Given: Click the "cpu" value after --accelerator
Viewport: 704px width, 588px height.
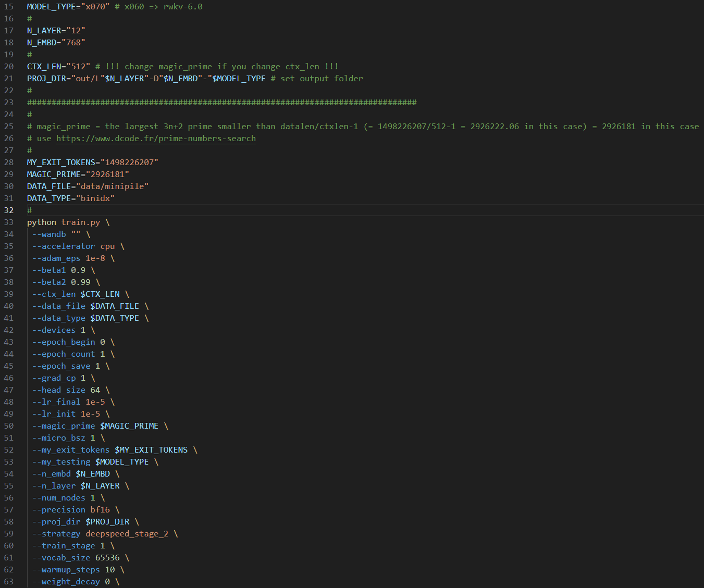Looking at the screenshot, I should pos(107,246).
